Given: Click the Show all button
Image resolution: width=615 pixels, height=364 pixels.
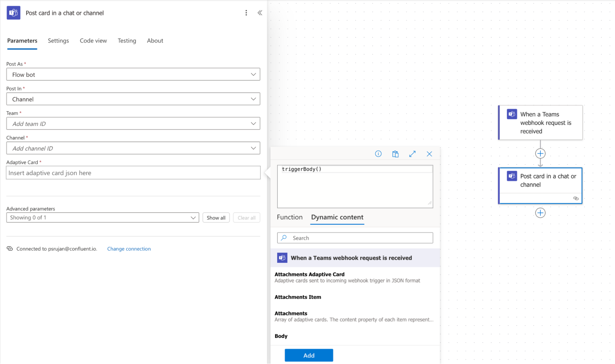Looking at the screenshot, I should (216, 218).
